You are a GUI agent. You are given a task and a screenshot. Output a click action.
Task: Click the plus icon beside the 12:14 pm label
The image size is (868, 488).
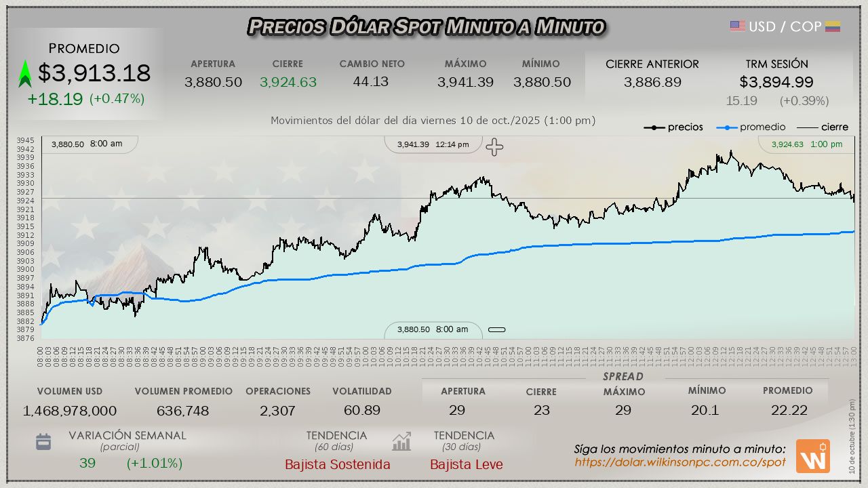494,147
